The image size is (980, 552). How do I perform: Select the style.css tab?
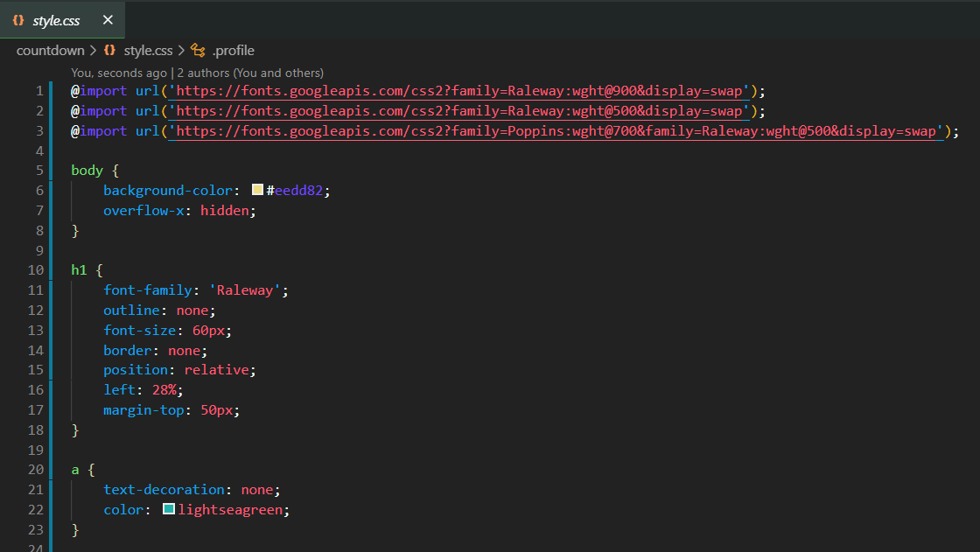coord(62,20)
